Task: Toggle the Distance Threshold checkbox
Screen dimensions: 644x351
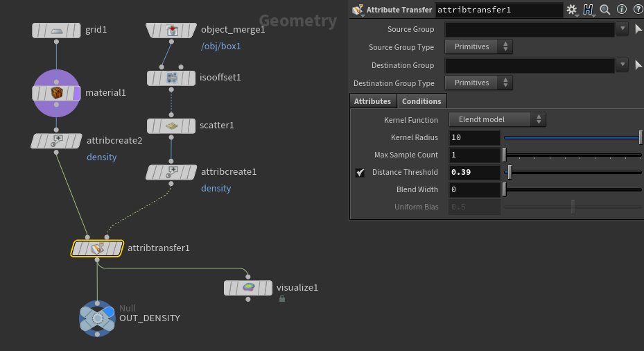Action: [360, 173]
